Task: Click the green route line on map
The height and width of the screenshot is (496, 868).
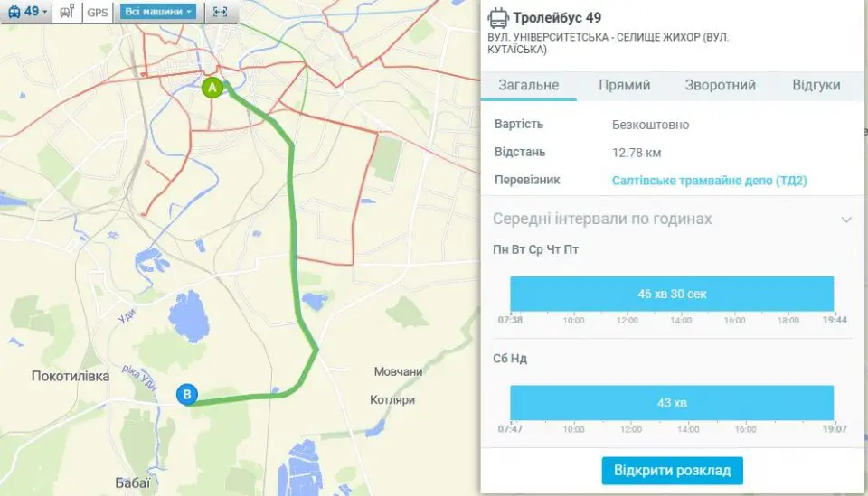Action: point(293,221)
